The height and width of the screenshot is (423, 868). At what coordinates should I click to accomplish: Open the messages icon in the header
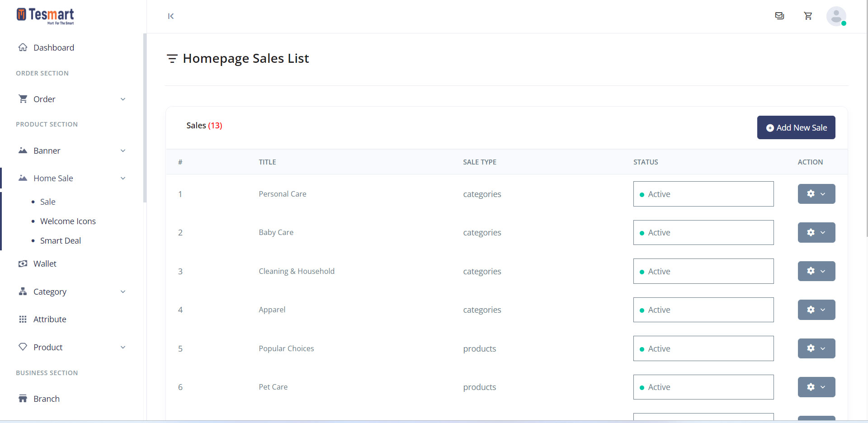(779, 16)
